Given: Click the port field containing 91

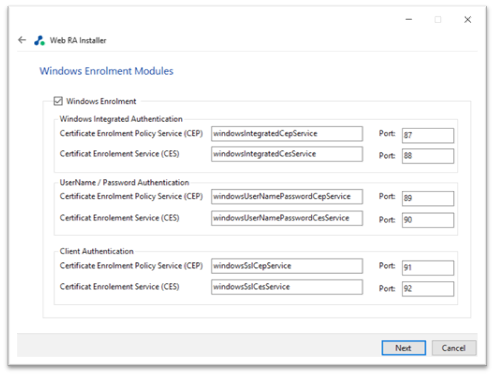Looking at the screenshot, I should click(x=428, y=268).
